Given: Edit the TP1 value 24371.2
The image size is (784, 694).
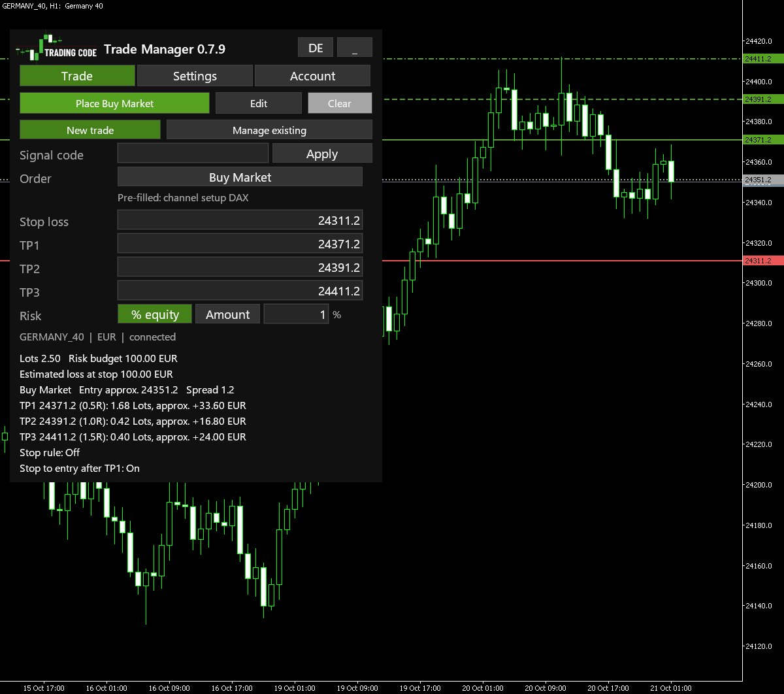Looking at the screenshot, I should [x=240, y=244].
